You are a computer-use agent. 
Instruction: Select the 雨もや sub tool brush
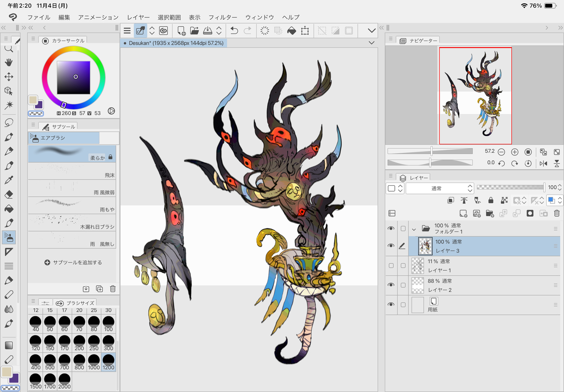click(x=72, y=205)
